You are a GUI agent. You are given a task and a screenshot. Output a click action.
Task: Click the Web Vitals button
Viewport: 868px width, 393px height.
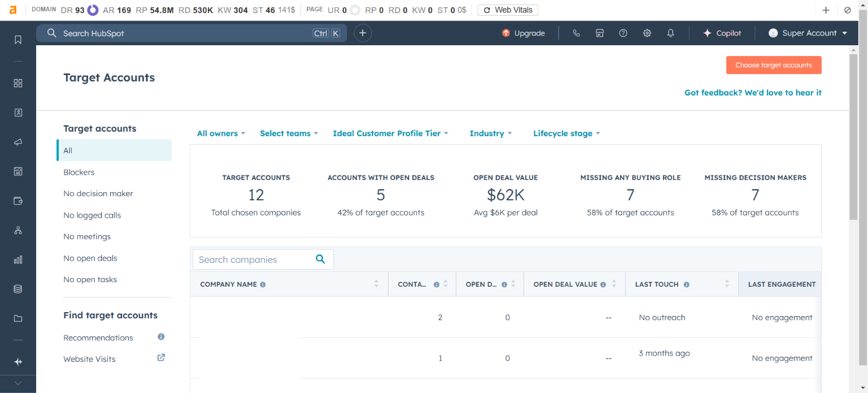508,10
